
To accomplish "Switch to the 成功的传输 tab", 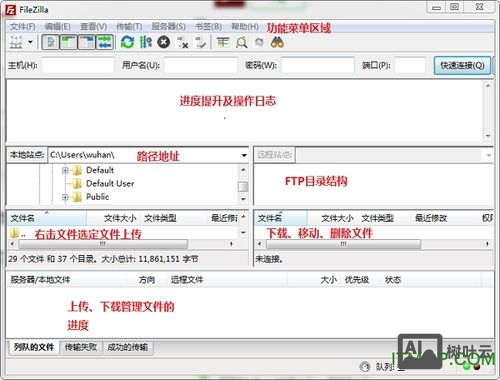I will click(128, 347).
